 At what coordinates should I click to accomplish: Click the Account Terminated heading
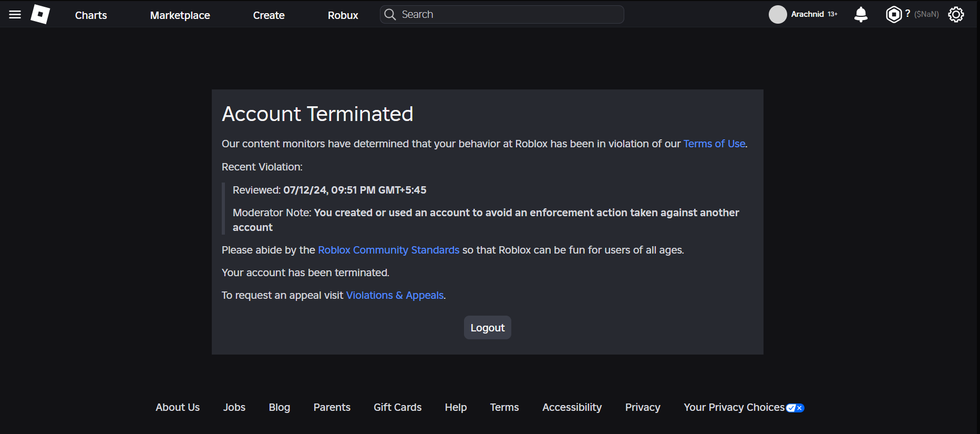[x=317, y=114]
